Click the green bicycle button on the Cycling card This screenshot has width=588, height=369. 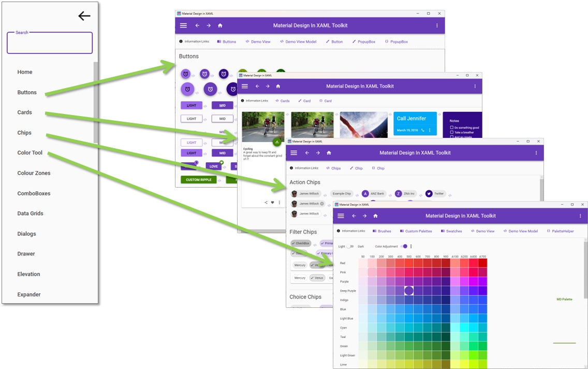[277, 141]
